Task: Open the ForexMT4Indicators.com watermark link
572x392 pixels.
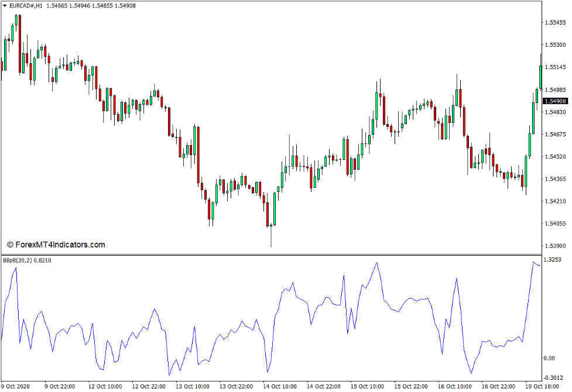Action: [x=56, y=245]
